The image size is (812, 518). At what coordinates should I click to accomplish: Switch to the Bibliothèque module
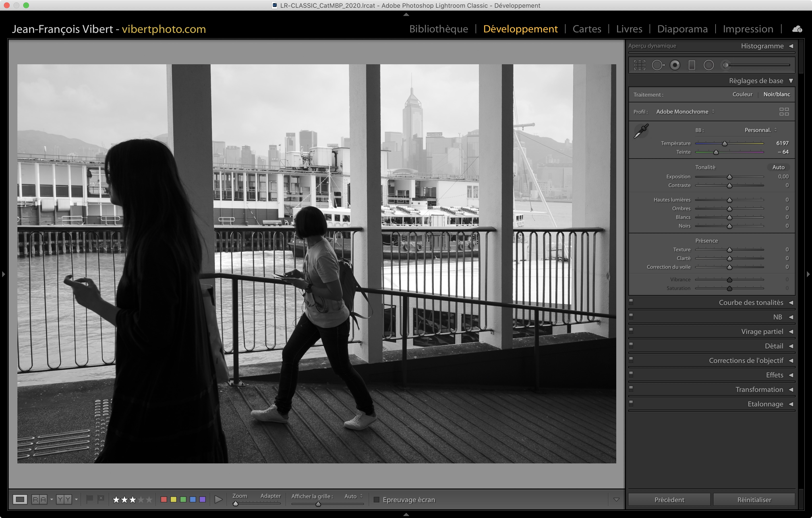coord(438,29)
